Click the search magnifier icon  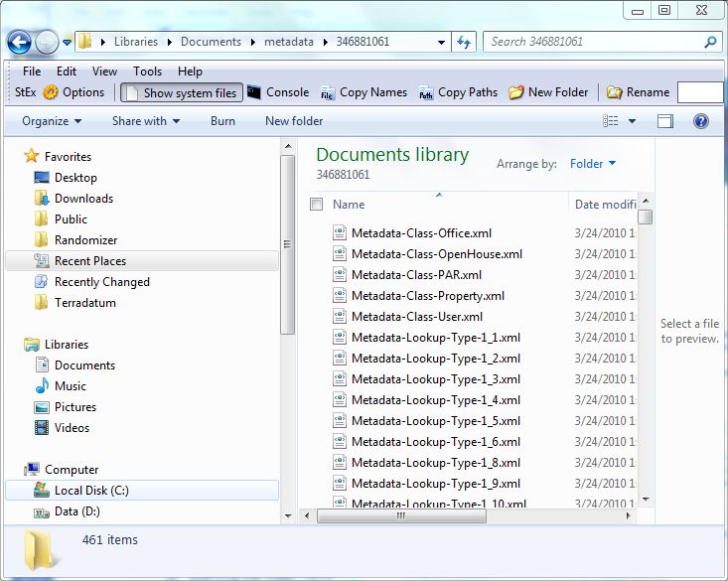pos(710,43)
